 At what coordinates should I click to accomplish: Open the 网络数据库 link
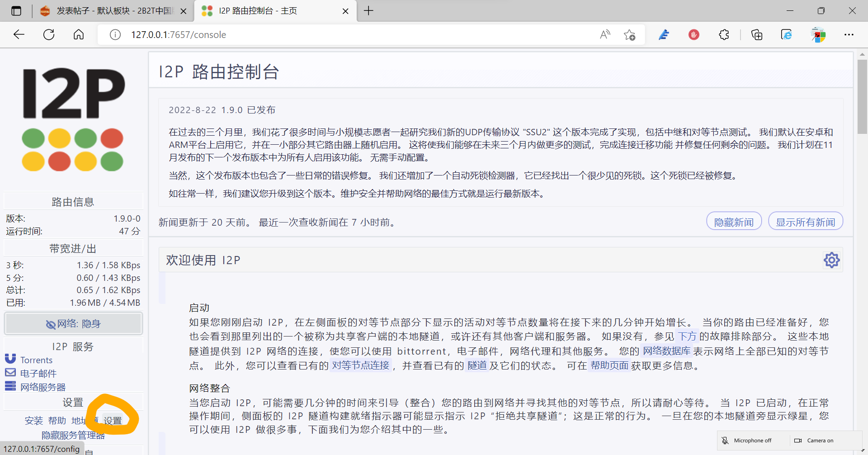[x=667, y=351]
